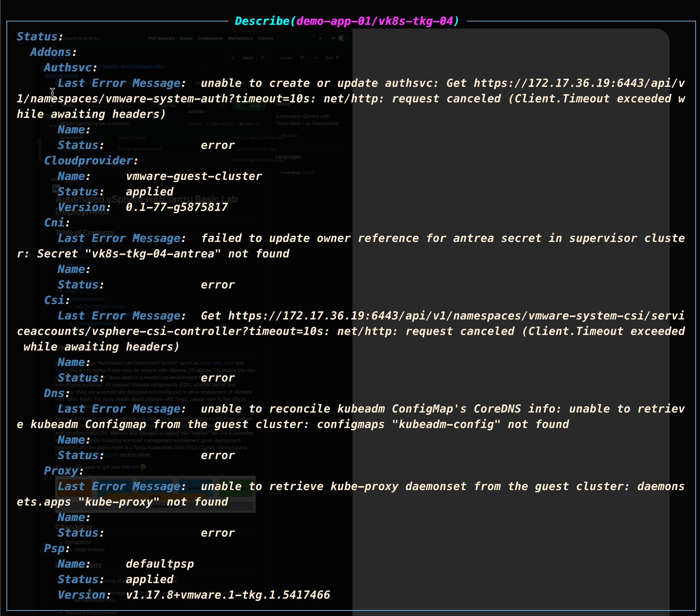Click Go to file button

click(x=166, y=106)
